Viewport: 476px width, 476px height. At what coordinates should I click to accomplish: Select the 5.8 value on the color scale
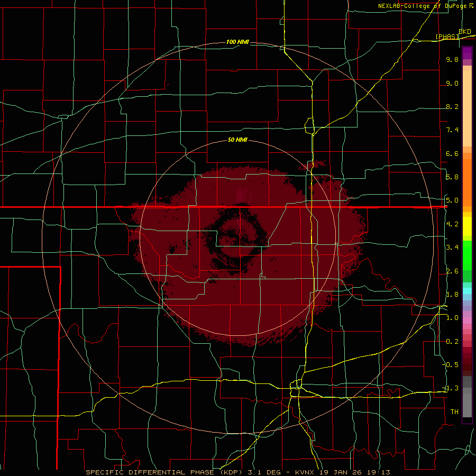click(452, 177)
